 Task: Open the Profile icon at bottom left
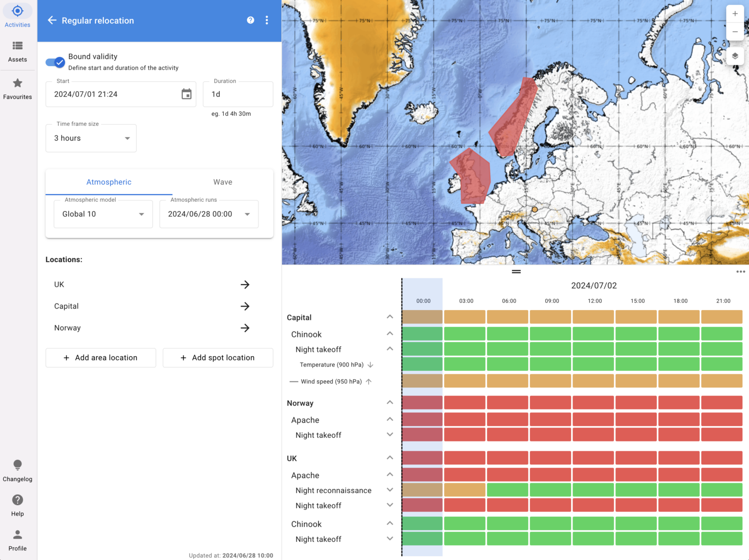click(x=18, y=534)
